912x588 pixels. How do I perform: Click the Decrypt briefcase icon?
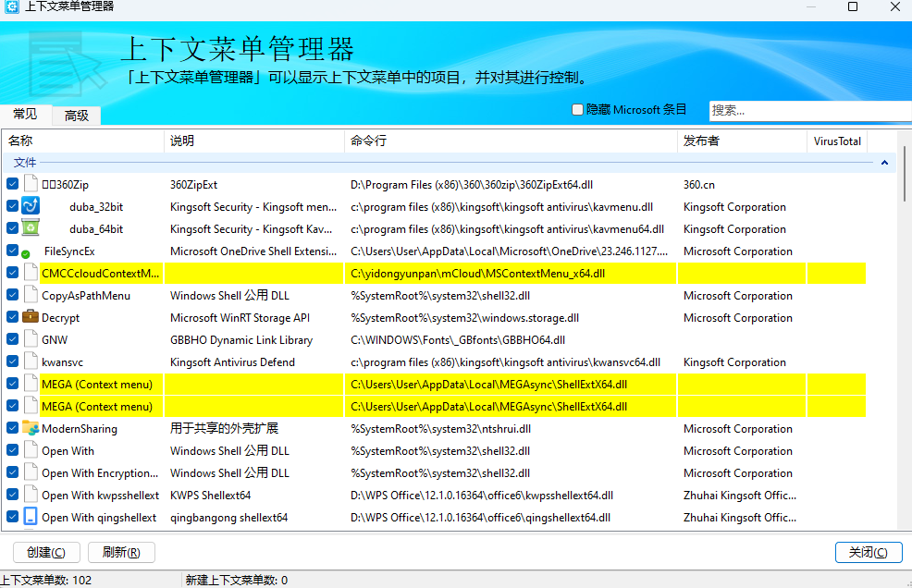31,317
